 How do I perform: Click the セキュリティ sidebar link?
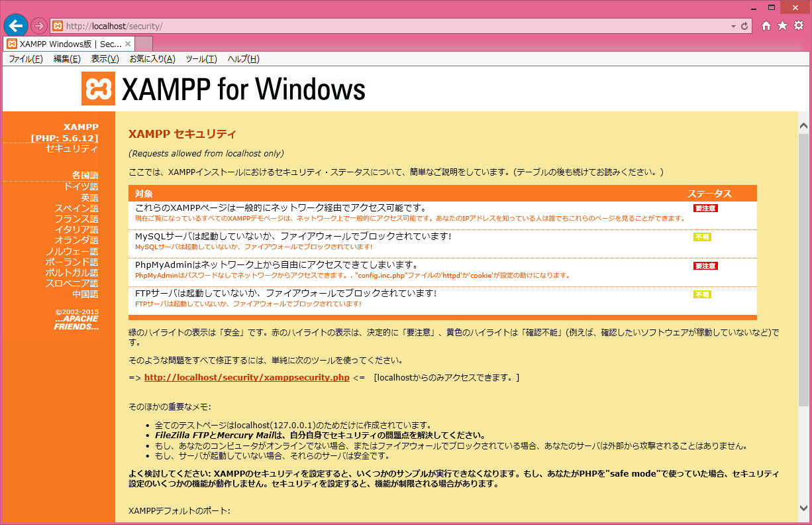coord(72,148)
